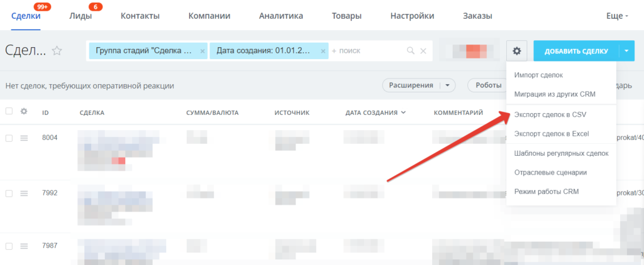This screenshot has width=644, height=265.
Task: Open the Еще dropdown in top navigation
Action: [617, 16]
